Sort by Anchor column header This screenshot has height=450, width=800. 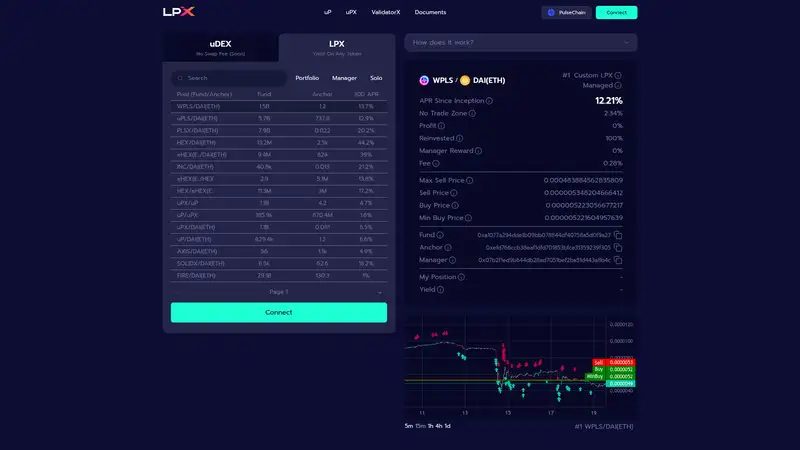(322, 94)
